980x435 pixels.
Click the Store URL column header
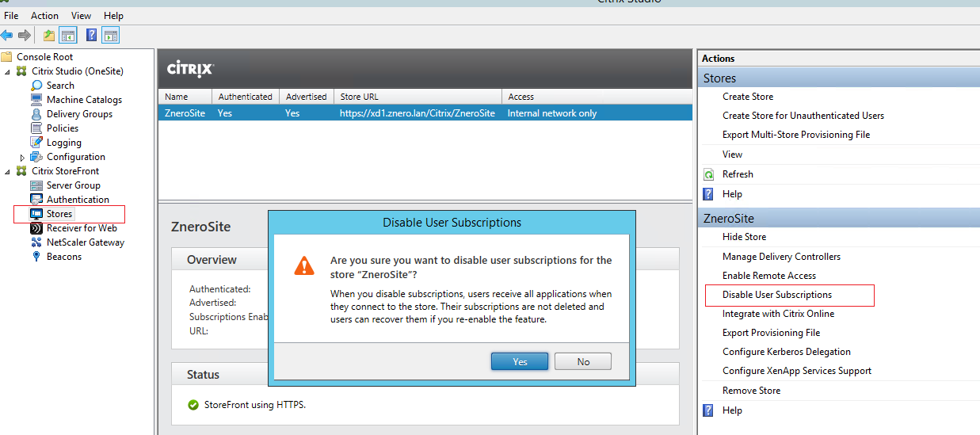359,97
